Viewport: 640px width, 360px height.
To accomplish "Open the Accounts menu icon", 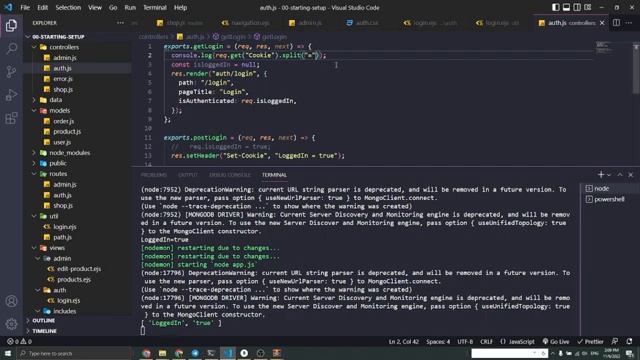I will 11,301.
